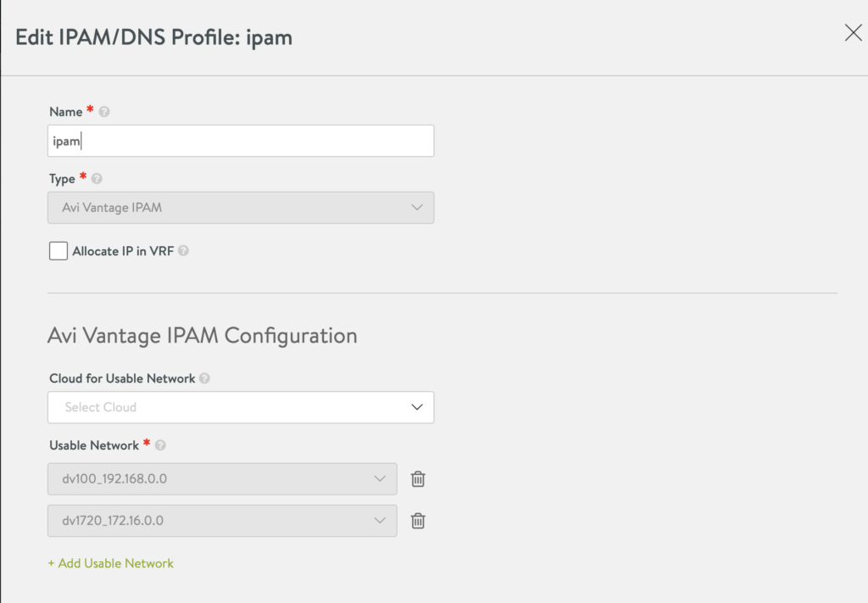Delete the dv100_192.168.0.0 usable network

click(x=418, y=479)
